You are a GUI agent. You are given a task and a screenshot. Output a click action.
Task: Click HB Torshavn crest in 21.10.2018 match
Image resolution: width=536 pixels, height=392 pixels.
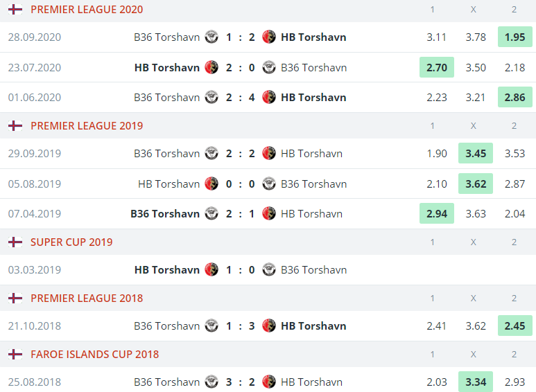pyautogui.click(x=269, y=326)
